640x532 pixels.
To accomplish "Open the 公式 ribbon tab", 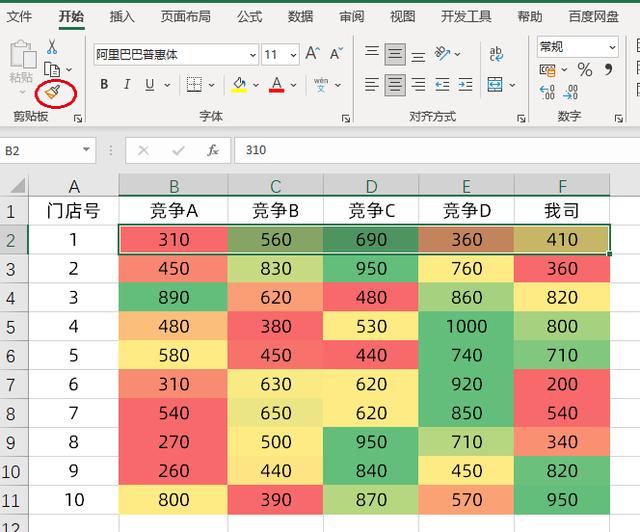I will pyautogui.click(x=250, y=17).
